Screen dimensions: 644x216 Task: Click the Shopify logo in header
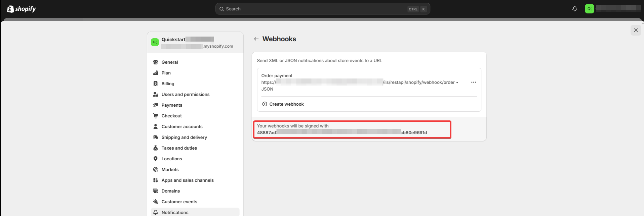coord(22,9)
